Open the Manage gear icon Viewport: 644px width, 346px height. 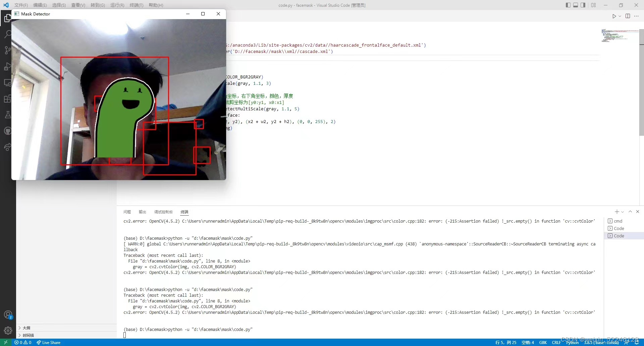[8, 331]
